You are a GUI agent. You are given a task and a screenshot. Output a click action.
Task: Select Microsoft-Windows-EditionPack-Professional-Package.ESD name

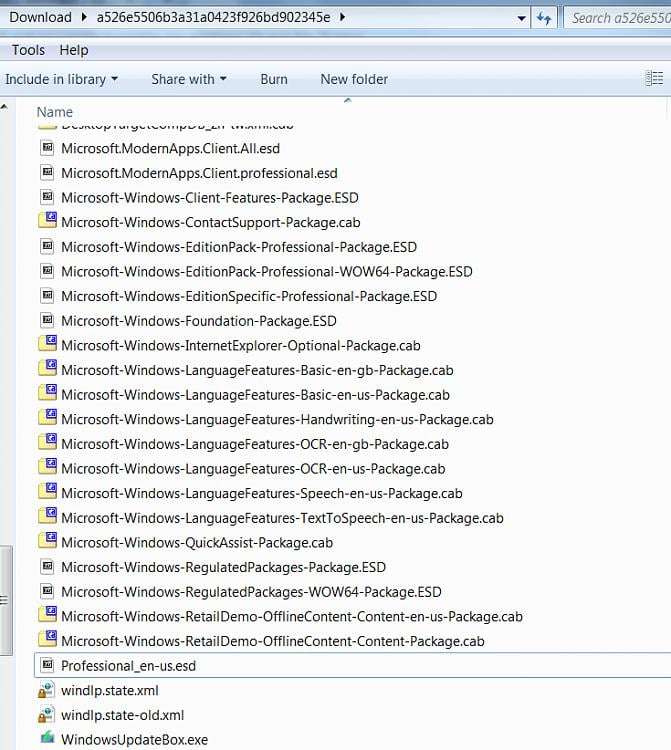[x=239, y=247]
